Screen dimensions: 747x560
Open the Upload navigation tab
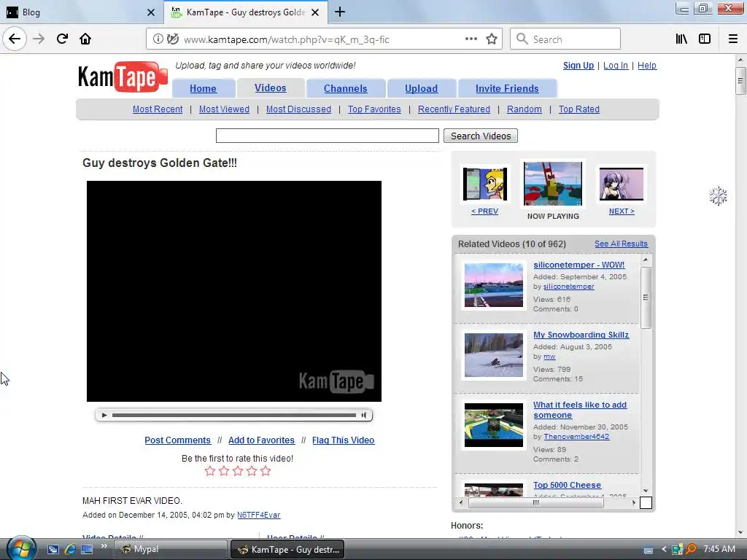pyautogui.click(x=421, y=88)
